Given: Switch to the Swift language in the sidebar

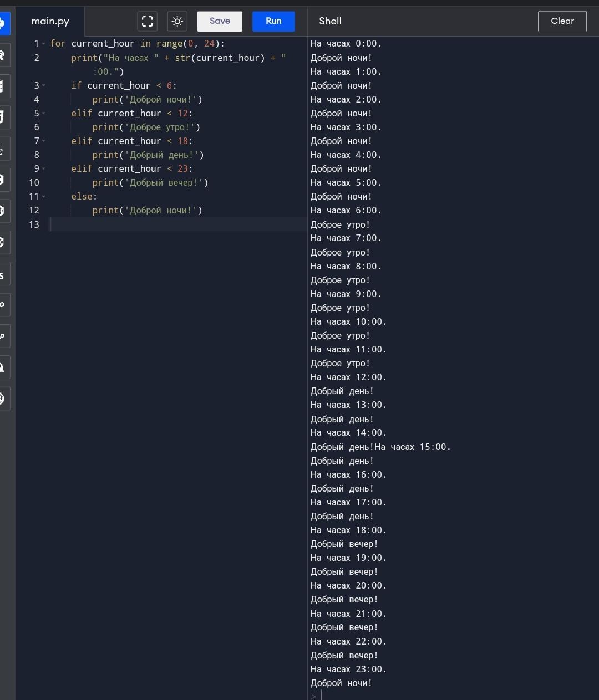Looking at the screenshot, I should (4, 368).
